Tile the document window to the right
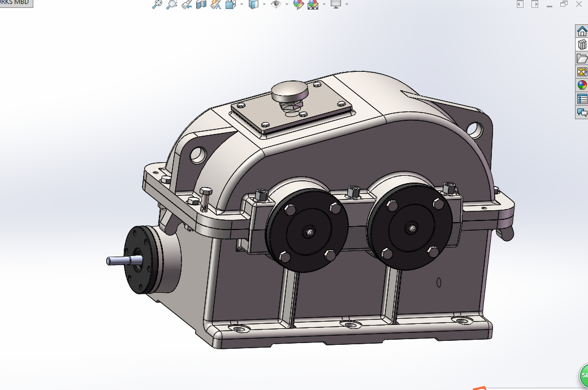 535,4
